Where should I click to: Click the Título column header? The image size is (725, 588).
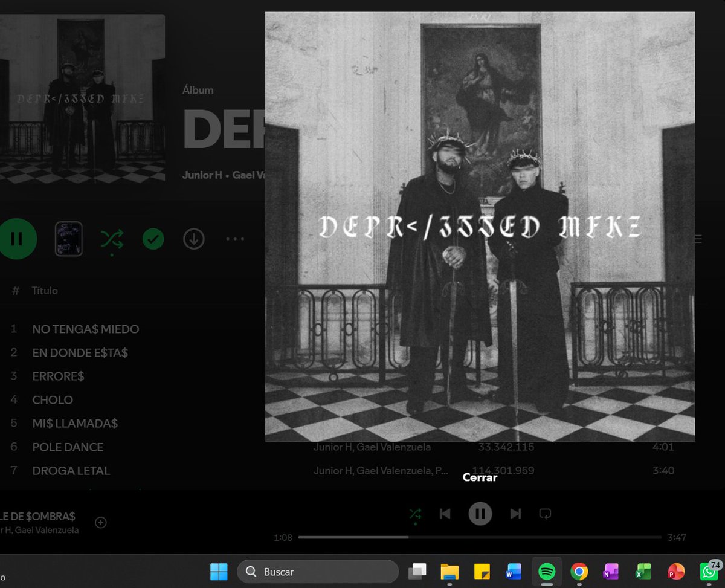pos(45,291)
